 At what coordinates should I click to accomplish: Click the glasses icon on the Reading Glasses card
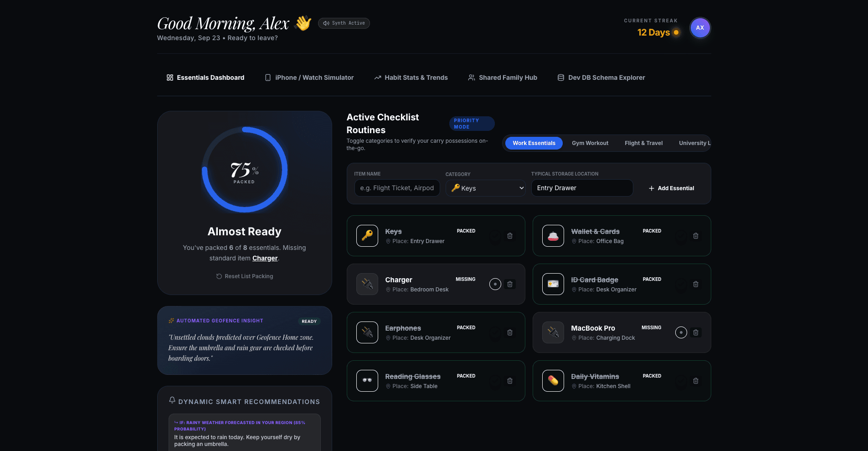(x=367, y=381)
